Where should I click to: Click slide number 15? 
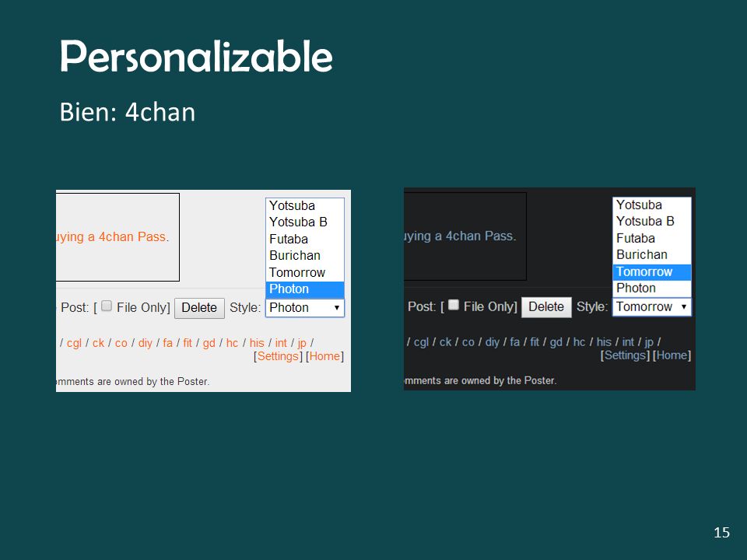click(x=722, y=532)
